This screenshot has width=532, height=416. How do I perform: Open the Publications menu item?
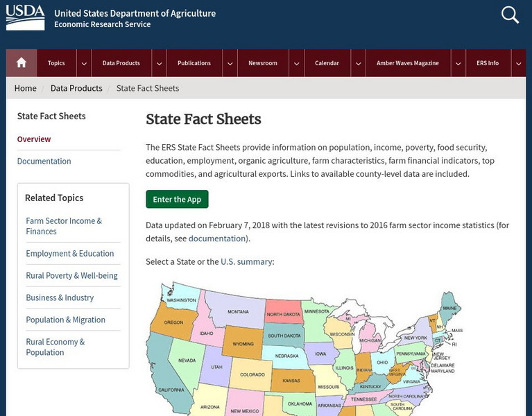click(x=194, y=63)
